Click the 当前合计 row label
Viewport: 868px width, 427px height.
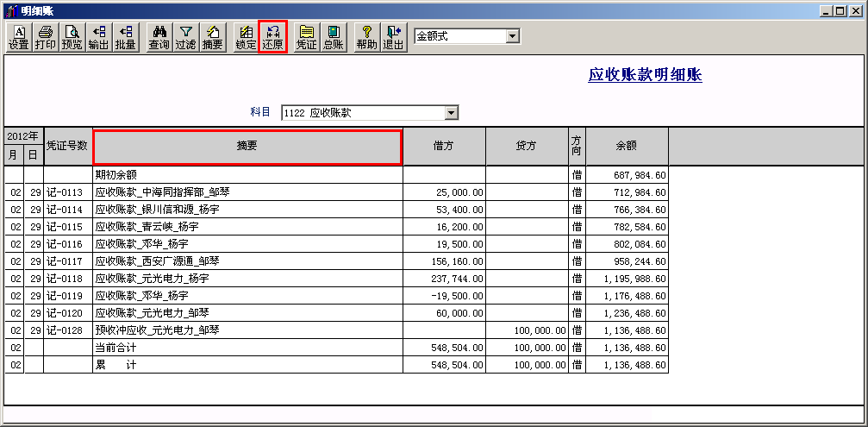[116, 348]
